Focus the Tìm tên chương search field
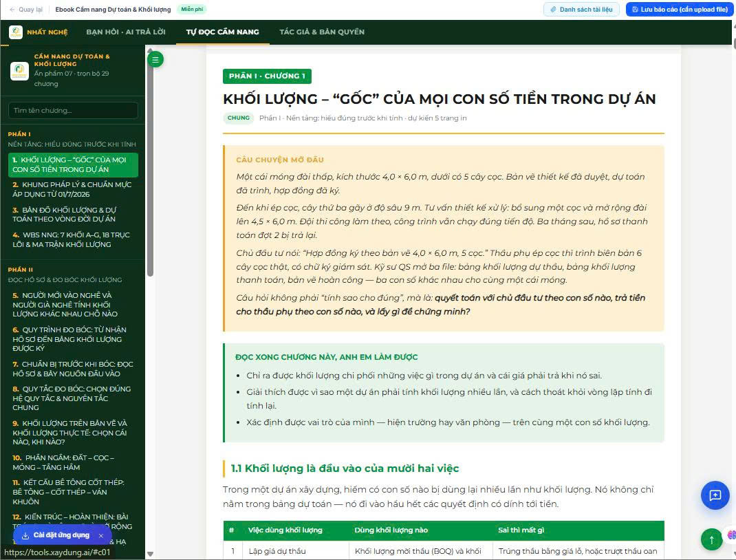 73,110
